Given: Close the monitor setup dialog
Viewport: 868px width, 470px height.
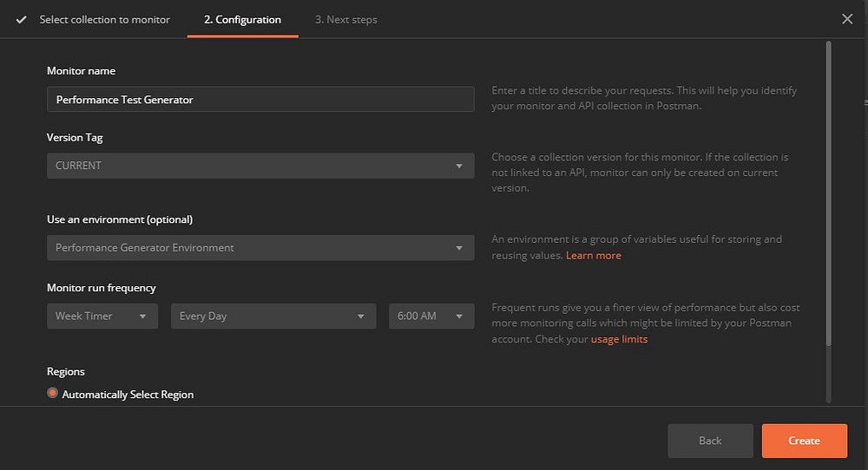Looking at the screenshot, I should 847,18.
